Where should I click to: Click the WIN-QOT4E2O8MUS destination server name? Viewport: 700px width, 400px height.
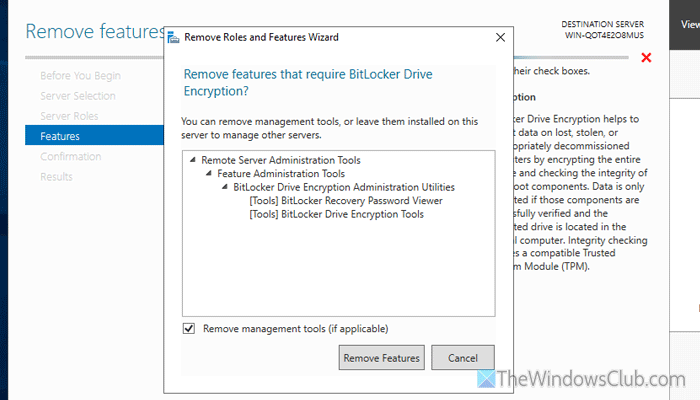click(x=604, y=35)
